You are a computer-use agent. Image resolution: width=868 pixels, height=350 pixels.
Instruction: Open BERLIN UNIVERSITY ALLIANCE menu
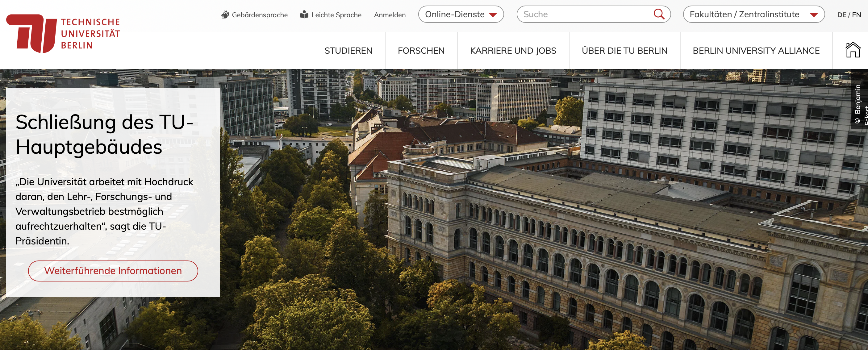[x=756, y=51]
